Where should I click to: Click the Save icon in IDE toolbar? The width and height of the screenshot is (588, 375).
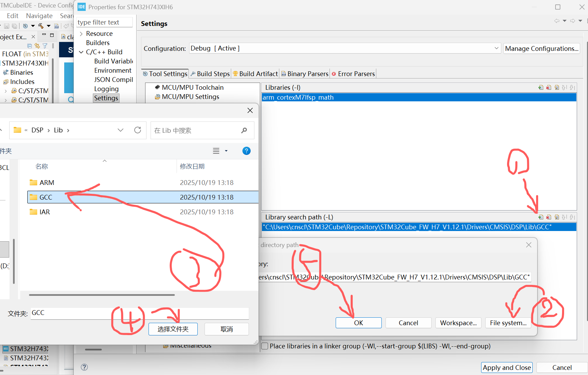click(6, 26)
